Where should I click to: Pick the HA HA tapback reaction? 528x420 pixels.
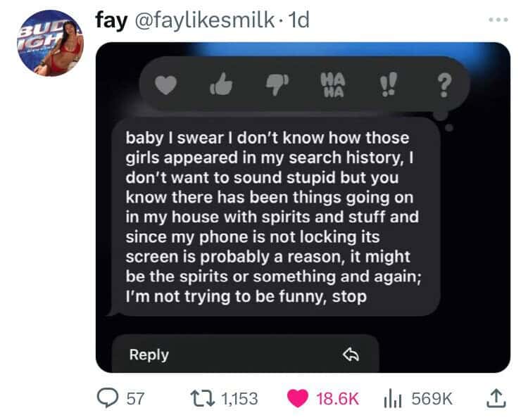333,85
